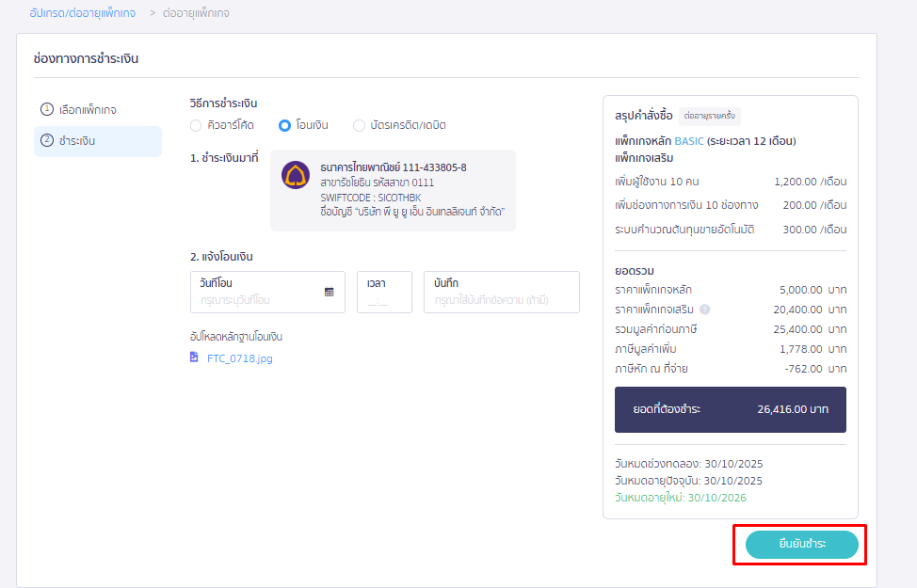Click the ต่ออายุรายครั้ง tag in order summary
Viewport: 917px width, 588px height.
click(709, 116)
